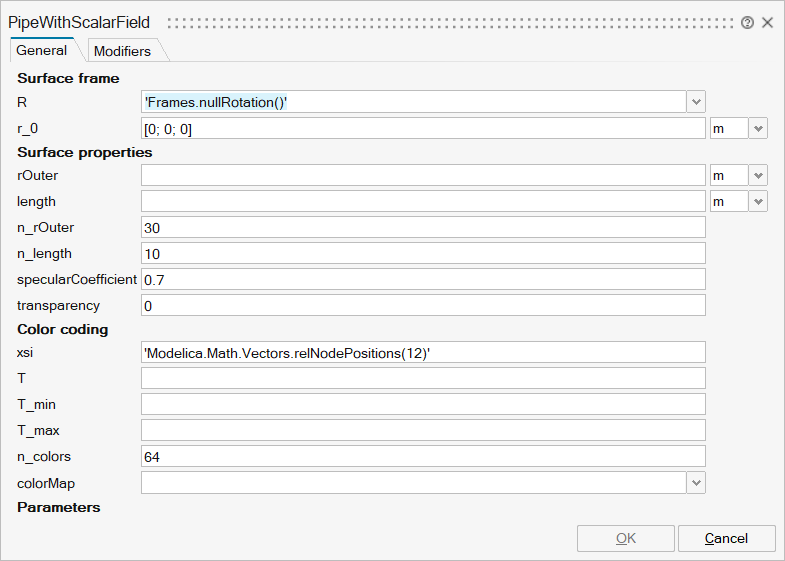This screenshot has height=561, width=785.
Task: Click the r_0 vector input field
Action: (x=423, y=128)
